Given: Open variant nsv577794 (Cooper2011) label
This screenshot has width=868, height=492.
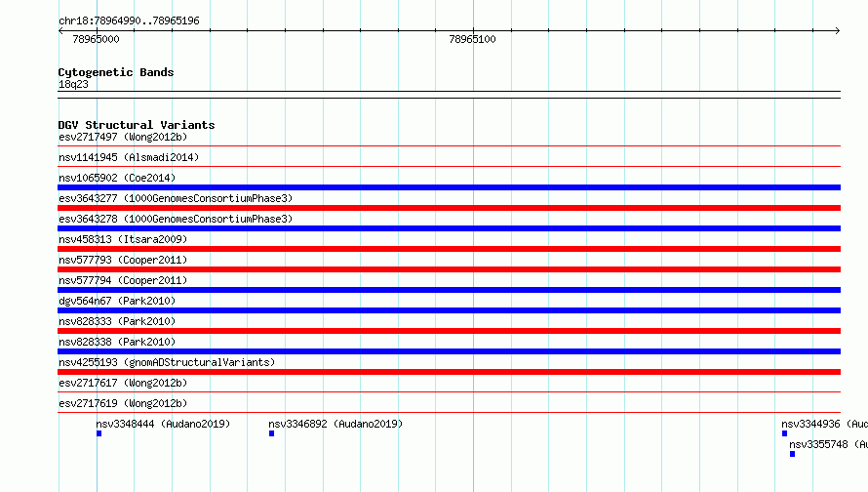Looking at the screenshot, I should pyautogui.click(x=123, y=280).
